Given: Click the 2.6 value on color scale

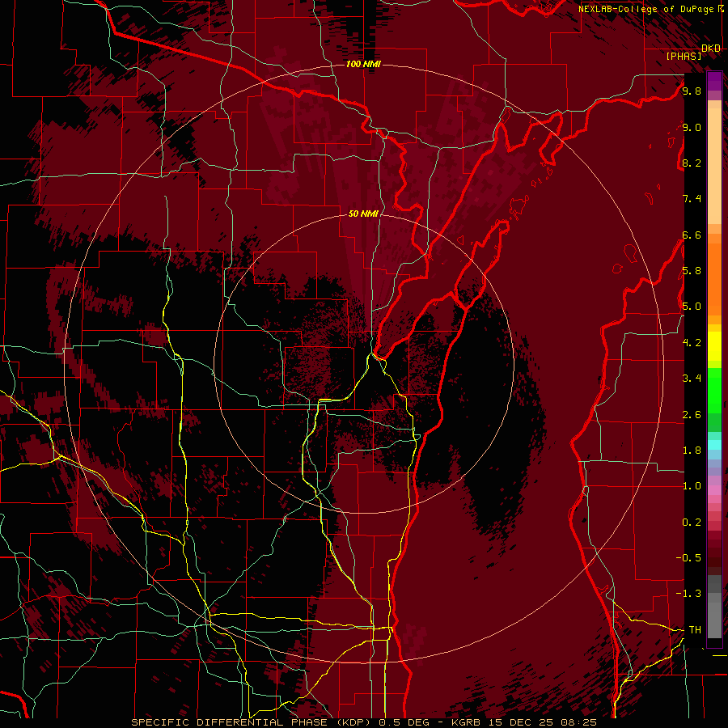Looking at the screenshot, I should [x=692, y=415].
